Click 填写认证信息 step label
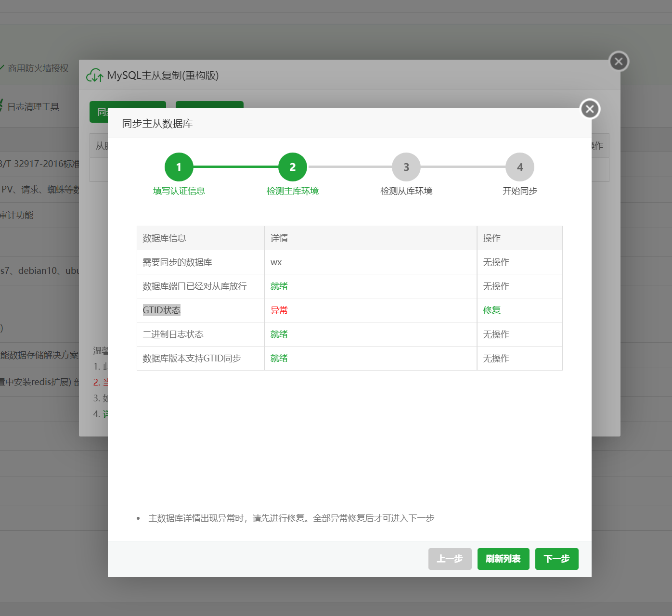Screen dimensions: 672x616 point(179,191)
